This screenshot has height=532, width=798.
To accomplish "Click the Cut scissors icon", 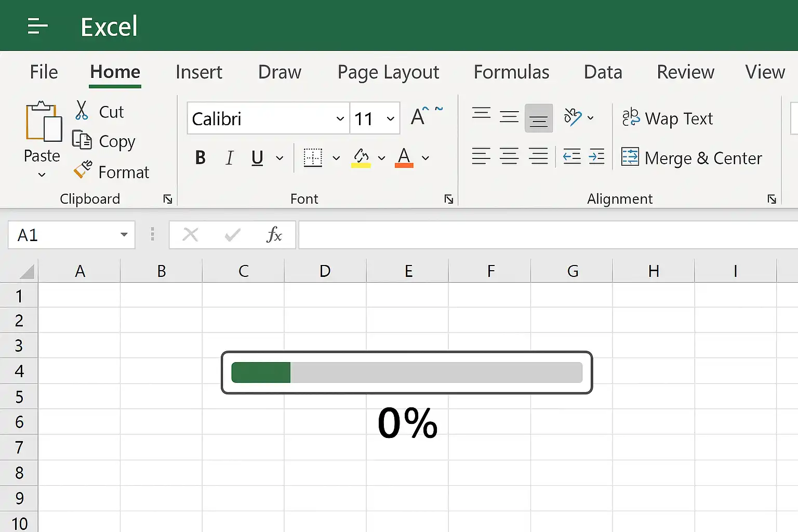I will tap(82, 111).
